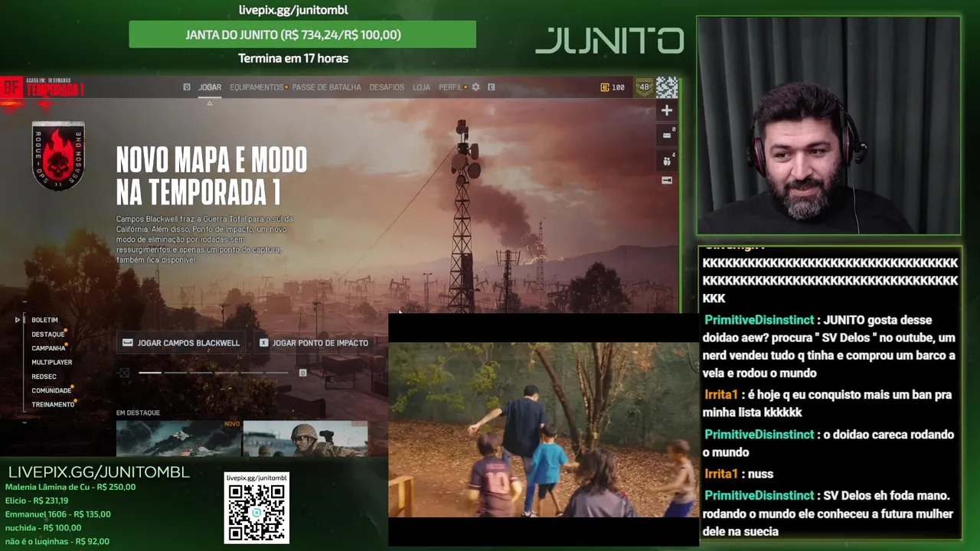
Task: Click donor 'Elicio - R$ 231,19'
Action: [x=37, y=500]
